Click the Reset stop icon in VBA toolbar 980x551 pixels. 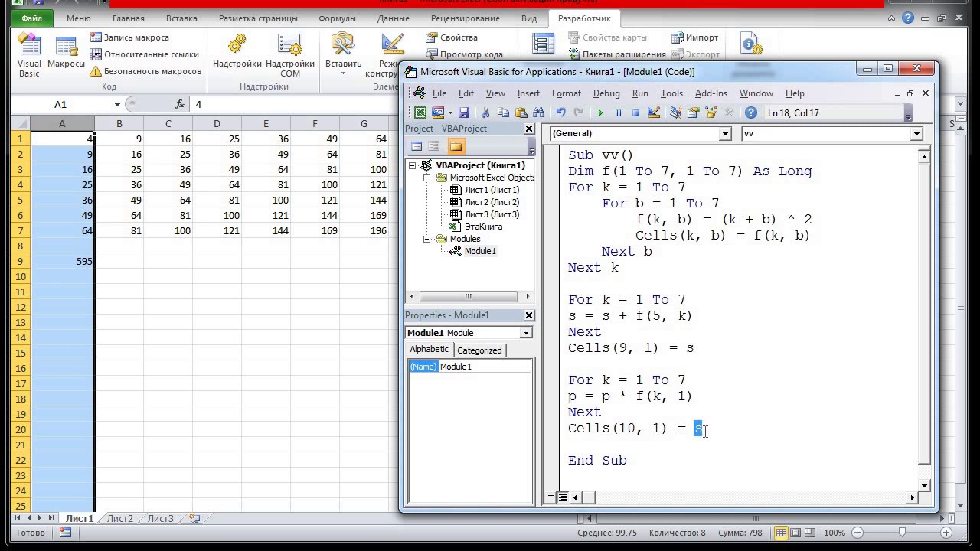pos(635,112)
